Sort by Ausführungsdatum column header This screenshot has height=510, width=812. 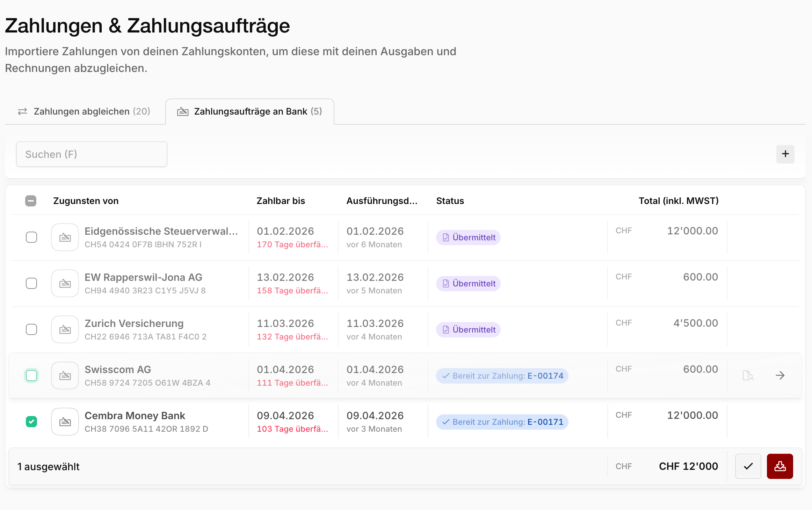click(382, 201)
